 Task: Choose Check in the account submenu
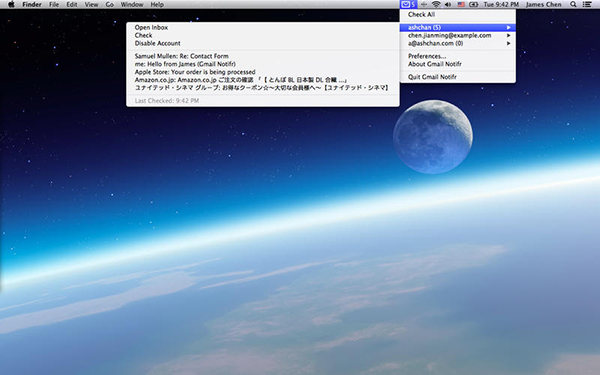[263, 36]
